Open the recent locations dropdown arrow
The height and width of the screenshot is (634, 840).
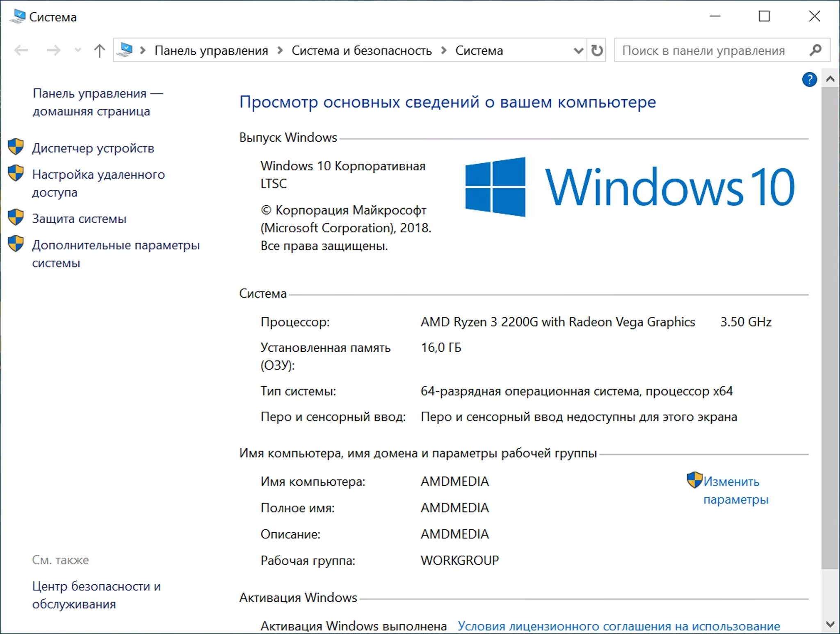tap(78, 50)
